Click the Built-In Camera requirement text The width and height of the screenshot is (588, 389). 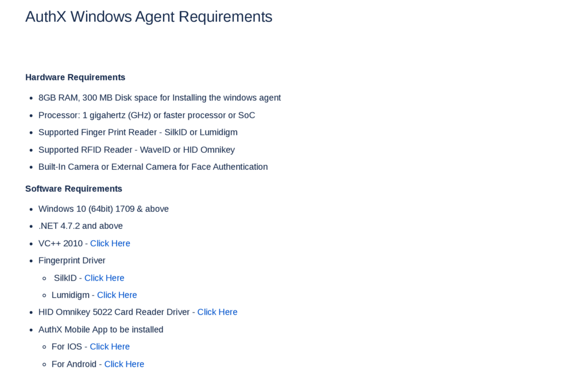(153, 167)
